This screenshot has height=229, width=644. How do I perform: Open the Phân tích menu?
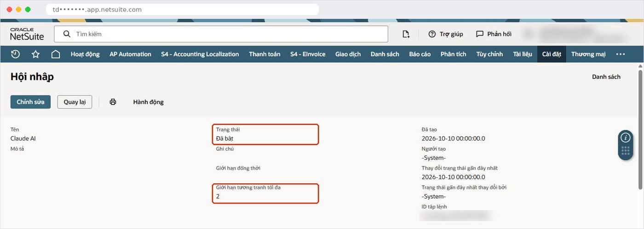click(x=454, y=54)
